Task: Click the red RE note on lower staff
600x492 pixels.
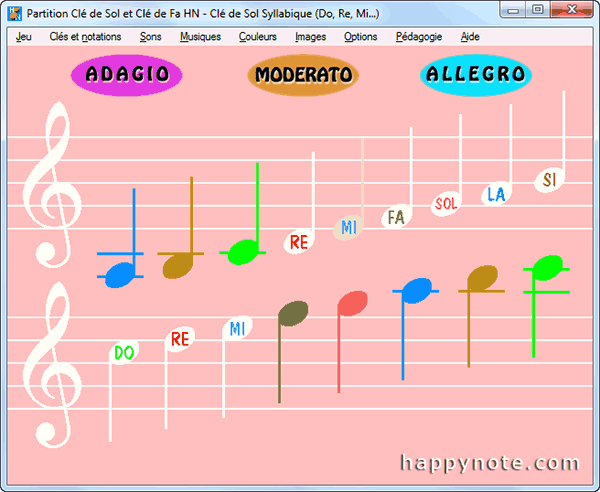Action: 180,339
